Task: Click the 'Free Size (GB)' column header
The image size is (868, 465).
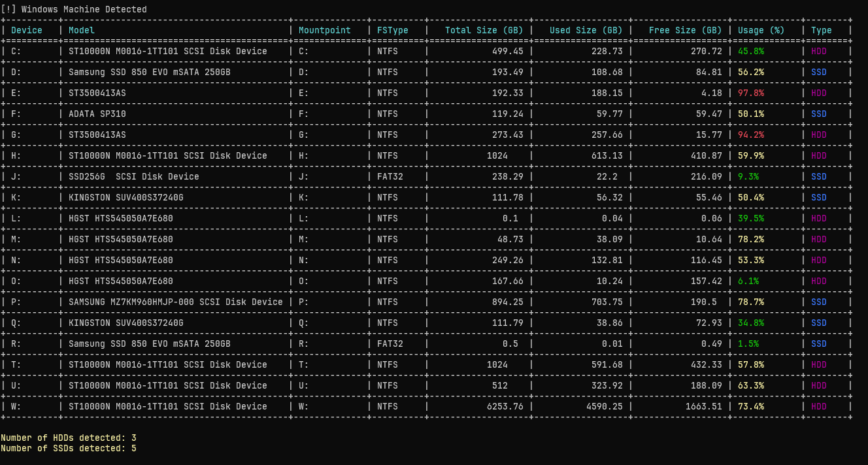Action: [685, 30]
